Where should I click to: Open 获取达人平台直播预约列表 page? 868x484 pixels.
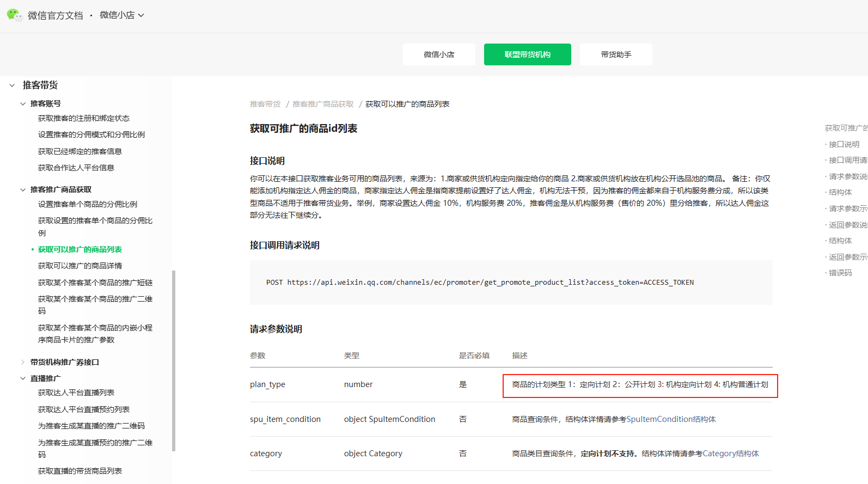tap(84, 409)
